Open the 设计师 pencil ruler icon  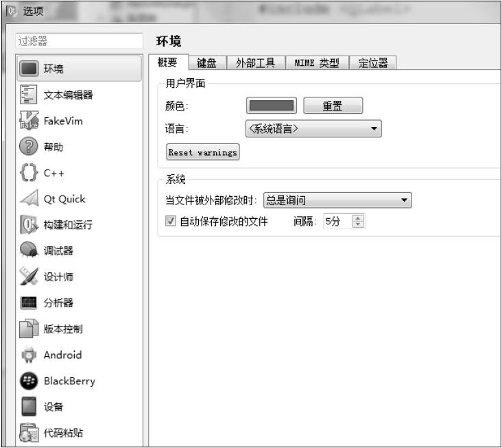point(29,276)
